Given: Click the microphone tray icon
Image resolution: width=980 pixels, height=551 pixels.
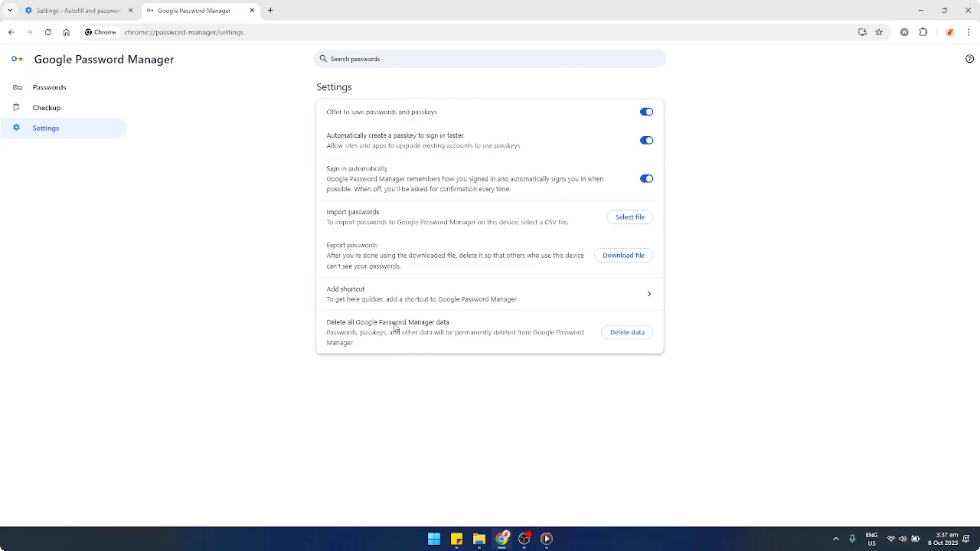Looking at the screenshot, I should (x=852, y=539).
